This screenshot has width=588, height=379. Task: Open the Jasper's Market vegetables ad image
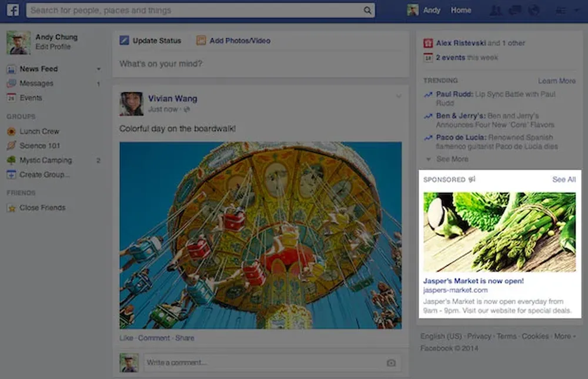pos(499,232)
